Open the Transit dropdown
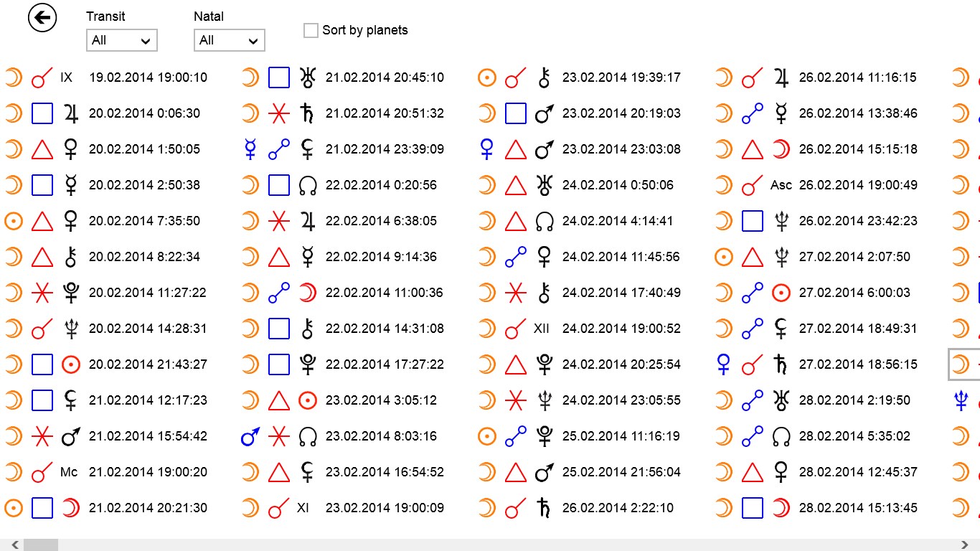Image resolution: width=980 pixels, height=551 pixels. (121, 40)
